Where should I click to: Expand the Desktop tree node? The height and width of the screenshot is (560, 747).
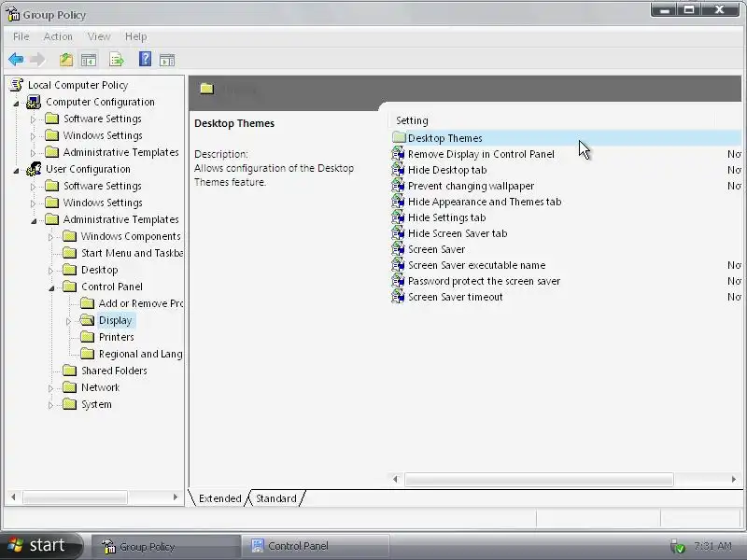coord(50,271)
